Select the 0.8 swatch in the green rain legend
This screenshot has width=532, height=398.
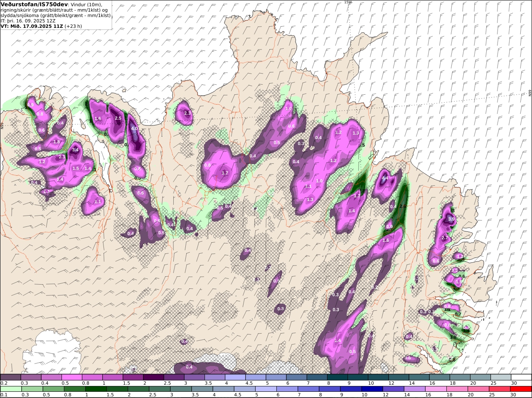click(74, 389)
